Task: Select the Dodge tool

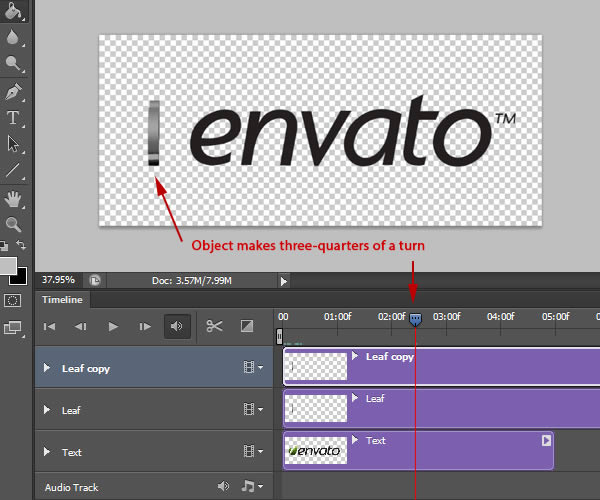Action: (13, 63)
